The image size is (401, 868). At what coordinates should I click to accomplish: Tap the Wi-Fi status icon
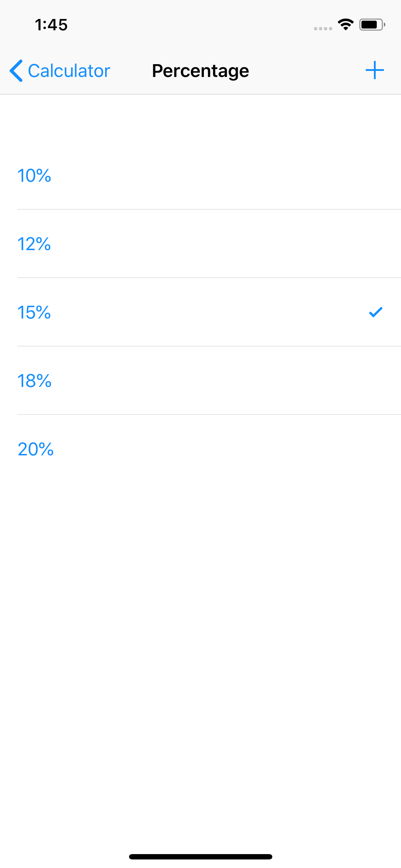(x=345, y=25)
